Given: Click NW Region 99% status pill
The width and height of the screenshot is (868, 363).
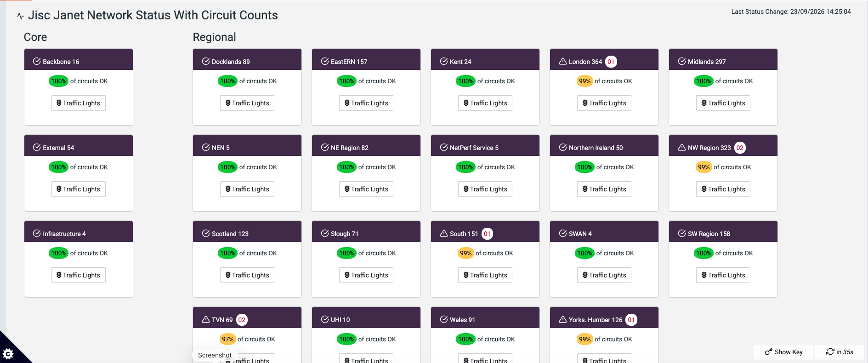Looking at the screenshot, I should click(703, 167).
